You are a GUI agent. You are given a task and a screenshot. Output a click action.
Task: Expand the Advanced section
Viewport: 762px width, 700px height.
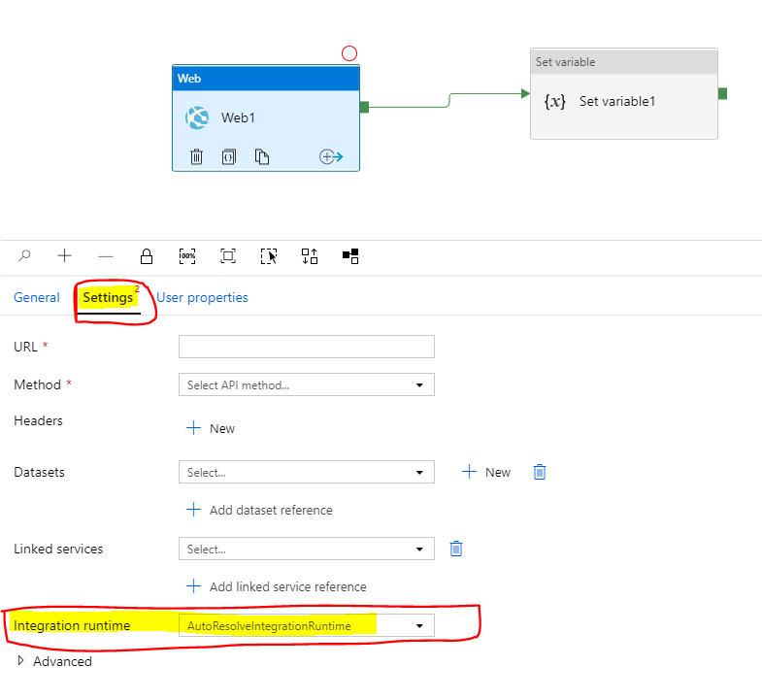pos(54,661)
